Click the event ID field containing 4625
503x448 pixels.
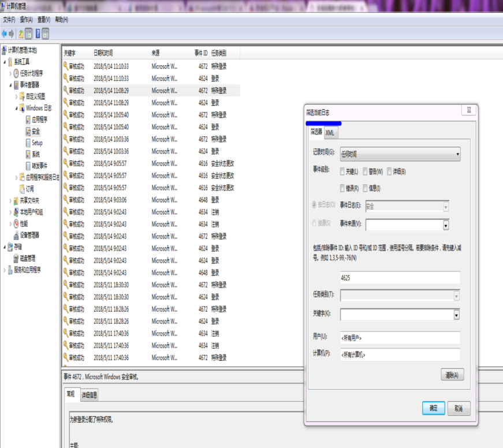[x=400, y=278]
